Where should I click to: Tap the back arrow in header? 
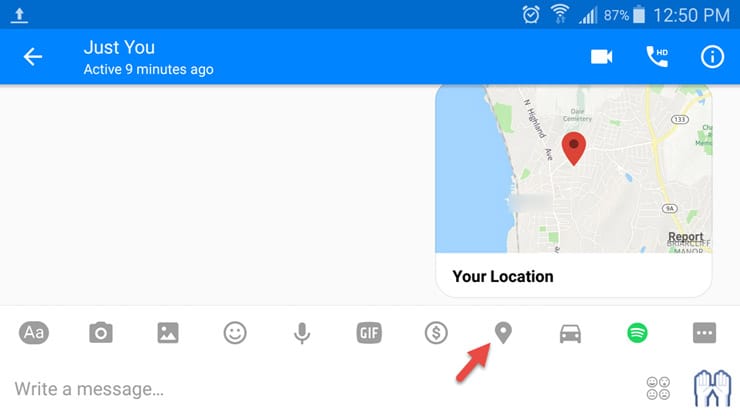pos(33,57)
